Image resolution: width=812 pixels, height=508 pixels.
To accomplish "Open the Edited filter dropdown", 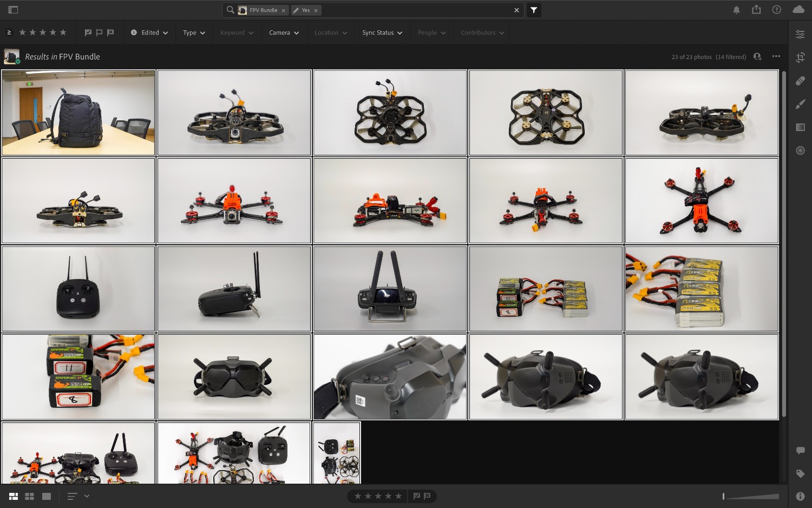I will pyautogui.click(x=149, y=32).
